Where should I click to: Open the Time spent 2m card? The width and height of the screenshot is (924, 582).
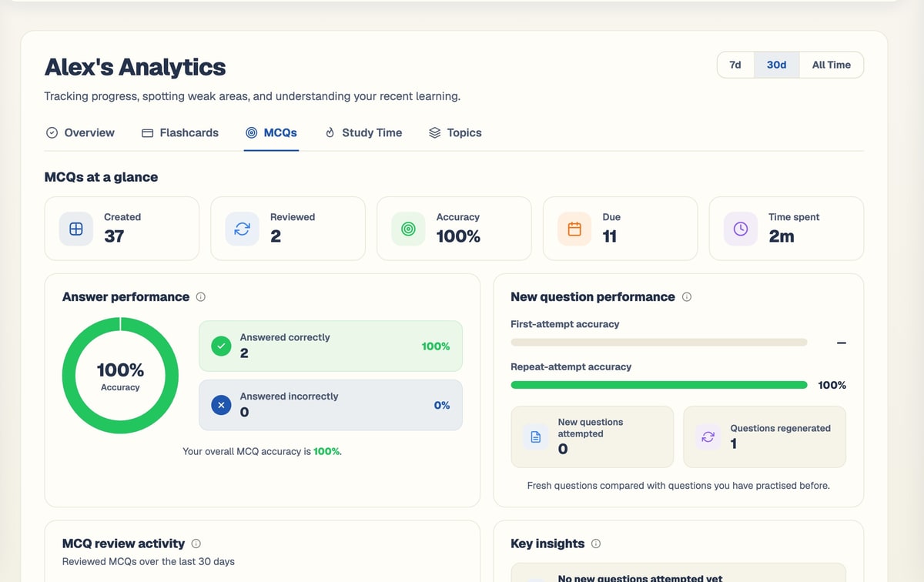click(x=786, y=229)
